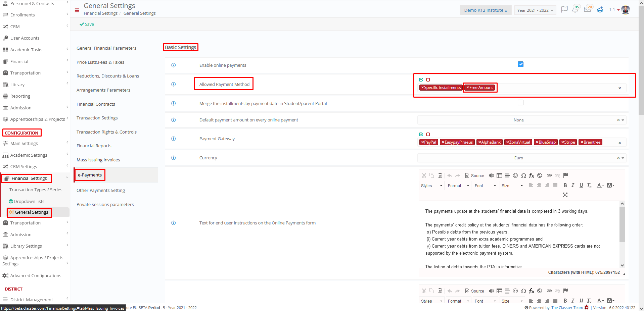Open Styles dropdown in first editor

(x=432, y=186)
